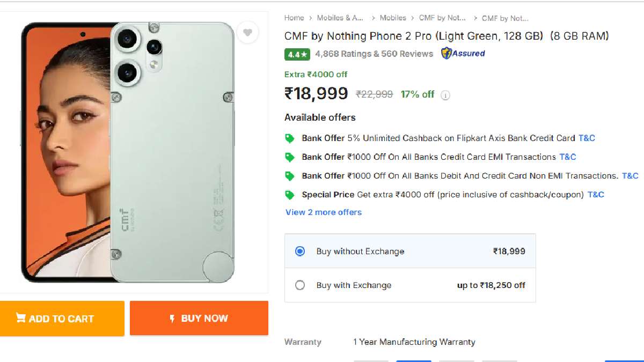644x362 pixels.
Task: Open T&C link for Special Price offer
Action: coord(596,195)
